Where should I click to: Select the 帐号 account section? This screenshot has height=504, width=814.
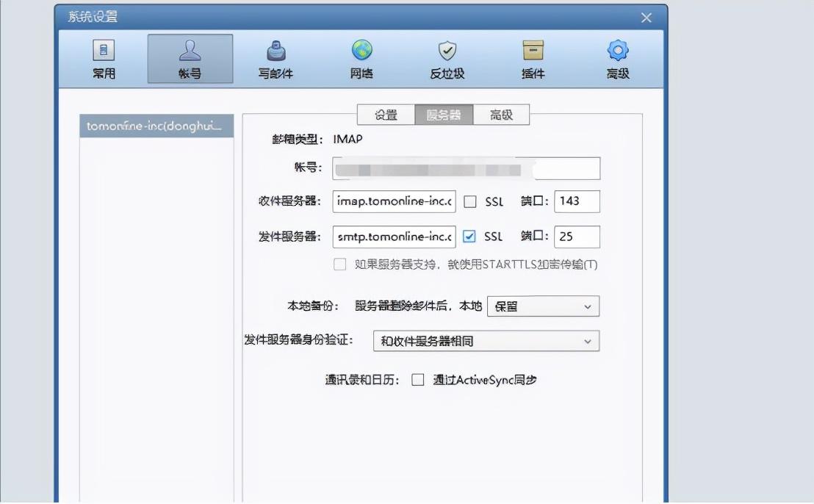click(x=190, y=59)
